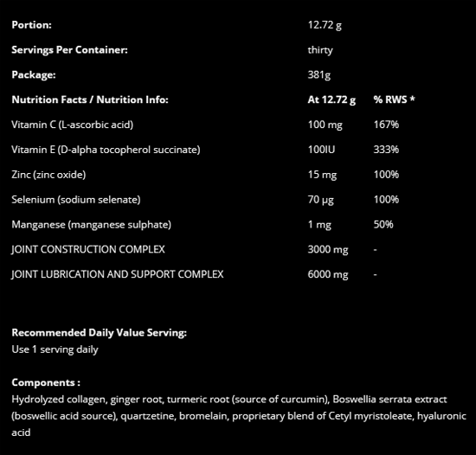Screen dimensions: 476x455
Task: Click the 6000 mg joint lubrication amount
Action: (328, 274)
